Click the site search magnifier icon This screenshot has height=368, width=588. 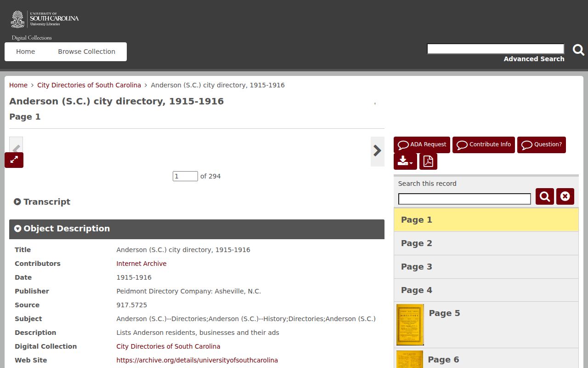pyautogui.click(x=578, y=50)
